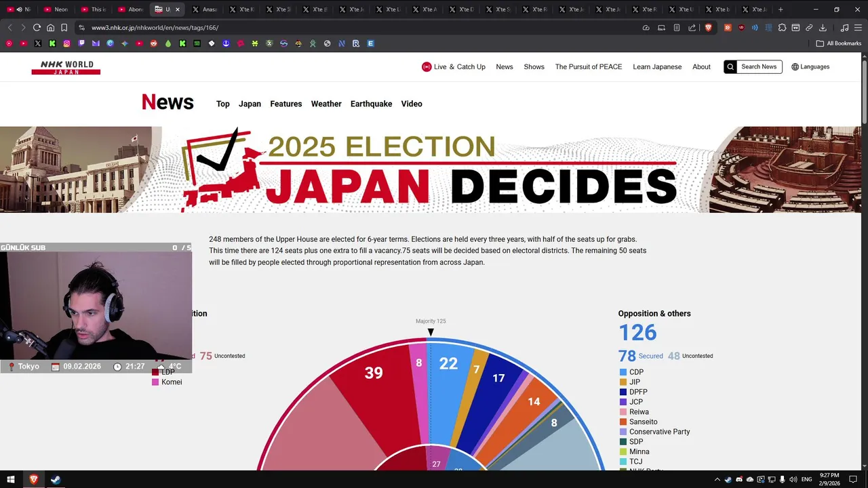The image size is (868, 488).
Task: Open the Features section link
Action: (x=286, y=104)
